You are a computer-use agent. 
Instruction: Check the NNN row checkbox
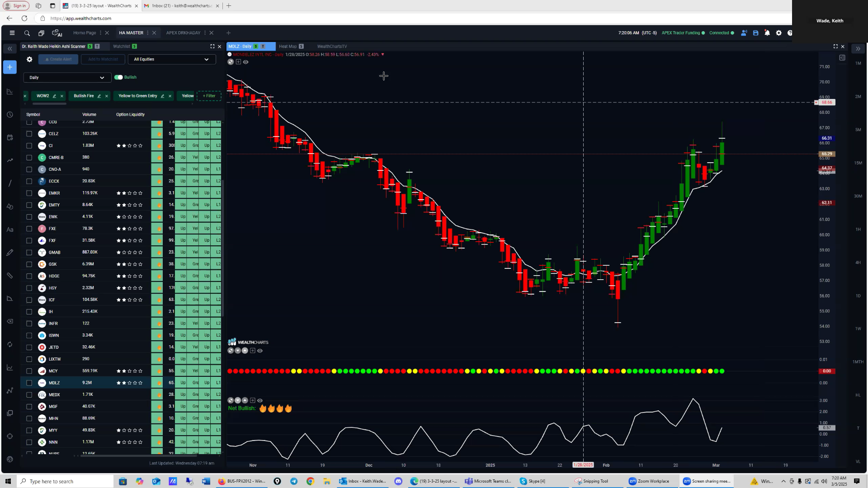(x=29, y=442)
